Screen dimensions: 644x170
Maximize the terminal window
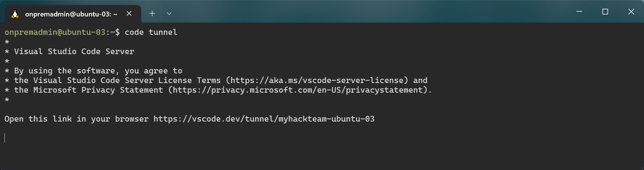605,11
